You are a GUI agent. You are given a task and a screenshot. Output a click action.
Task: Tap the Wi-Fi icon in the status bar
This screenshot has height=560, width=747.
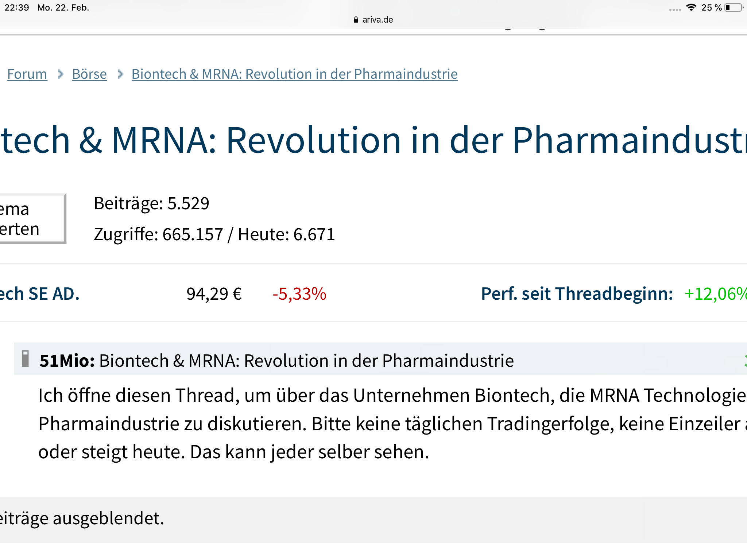(692, 7)
